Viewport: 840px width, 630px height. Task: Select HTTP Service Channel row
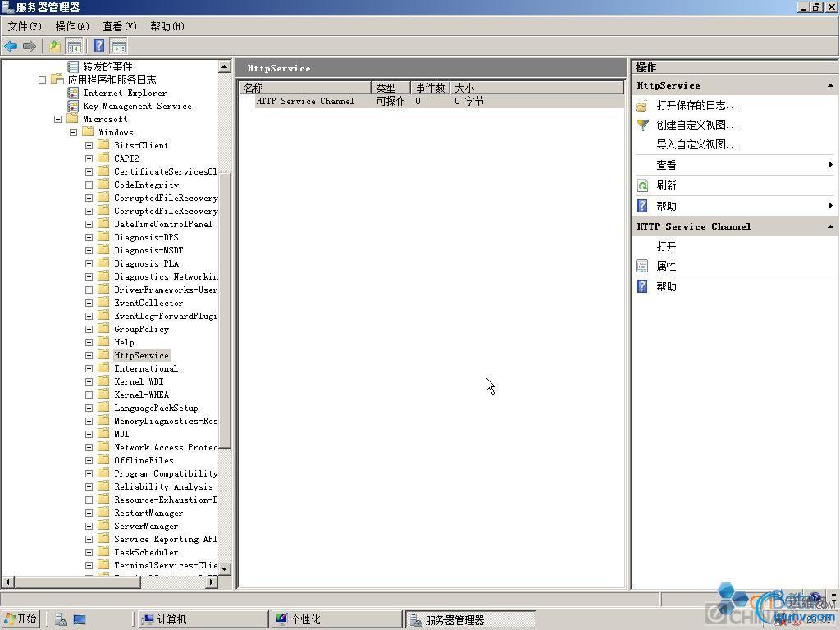coord(431,101)
